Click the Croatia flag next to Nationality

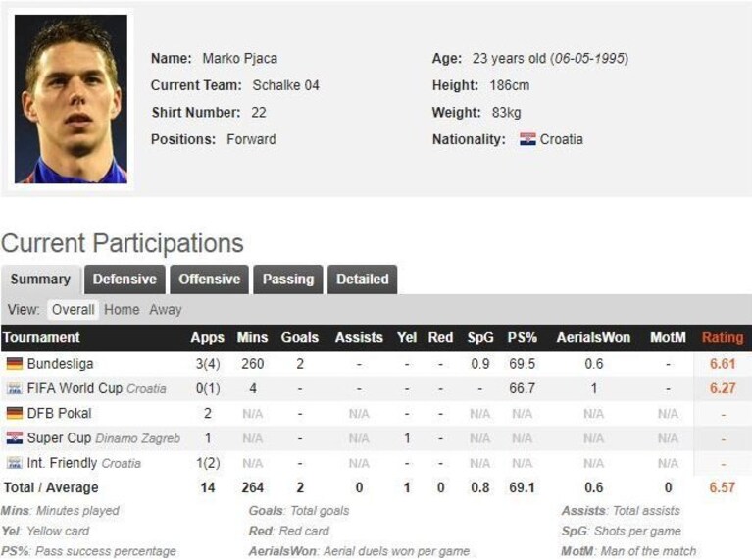pyautogui.click(x=528, y=139)
